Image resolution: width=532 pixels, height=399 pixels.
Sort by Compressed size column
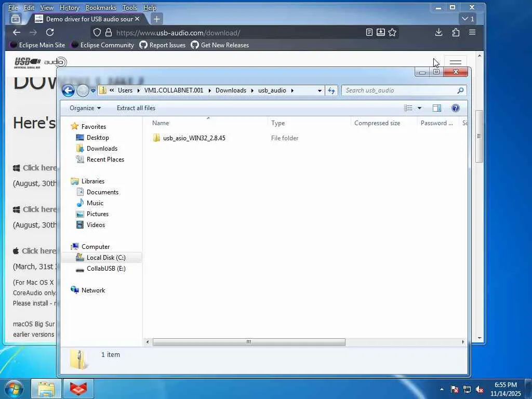tap(377, 123)
